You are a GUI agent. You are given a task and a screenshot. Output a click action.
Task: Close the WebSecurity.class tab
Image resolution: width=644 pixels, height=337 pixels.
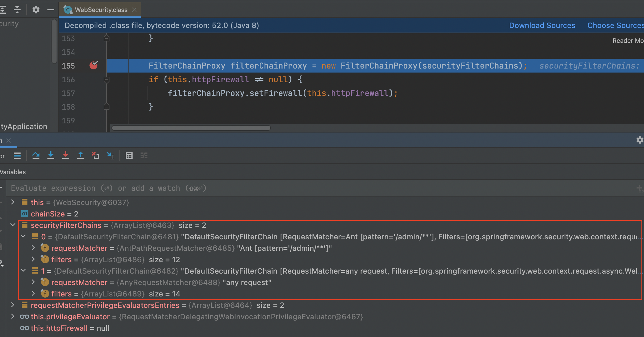pyautogui.click(x=134, y=10)
